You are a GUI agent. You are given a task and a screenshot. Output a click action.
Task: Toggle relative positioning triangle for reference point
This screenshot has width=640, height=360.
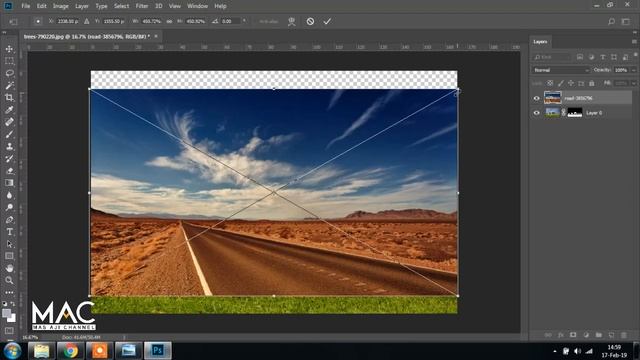tap(87, 21)
